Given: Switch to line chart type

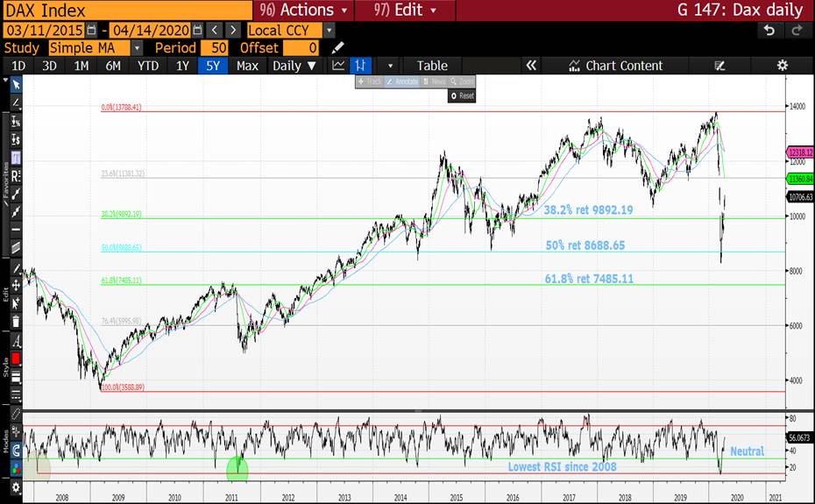Looking at the screenshot, I should click(x=338, y=66).
